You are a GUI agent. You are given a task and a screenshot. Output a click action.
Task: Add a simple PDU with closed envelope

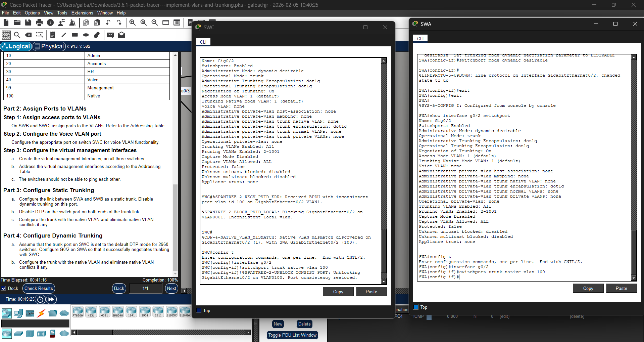tap(110, 35)
